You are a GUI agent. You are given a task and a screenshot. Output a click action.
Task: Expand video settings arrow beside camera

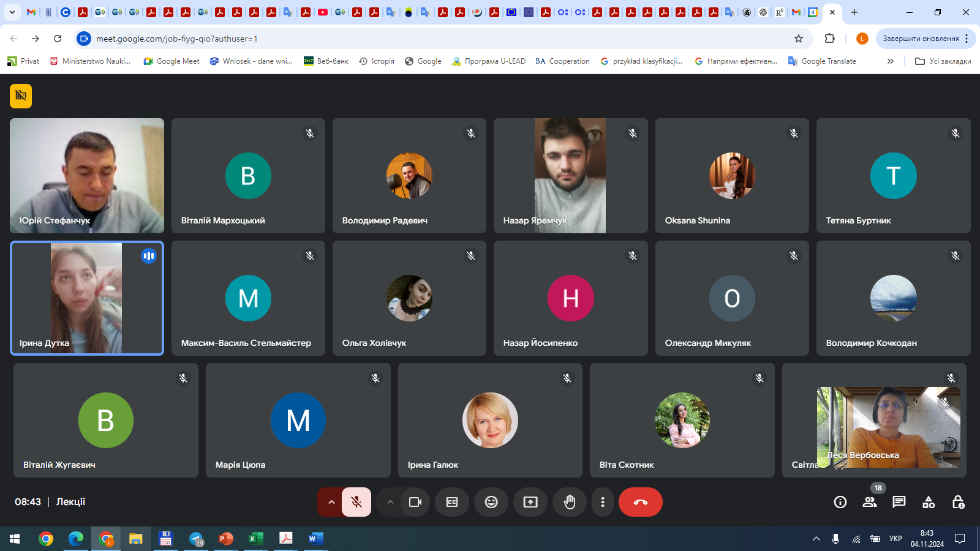pyautogui.click(x=390, y=502)
